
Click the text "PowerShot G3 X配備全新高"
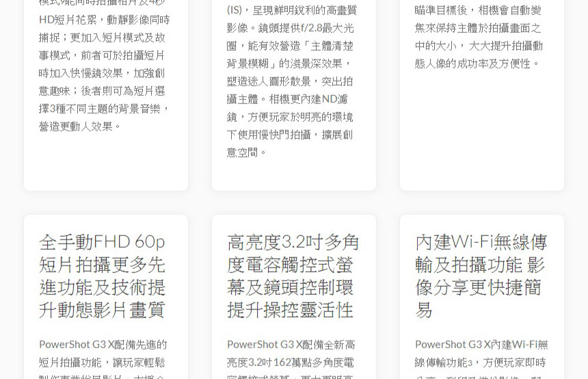point(291,345)
